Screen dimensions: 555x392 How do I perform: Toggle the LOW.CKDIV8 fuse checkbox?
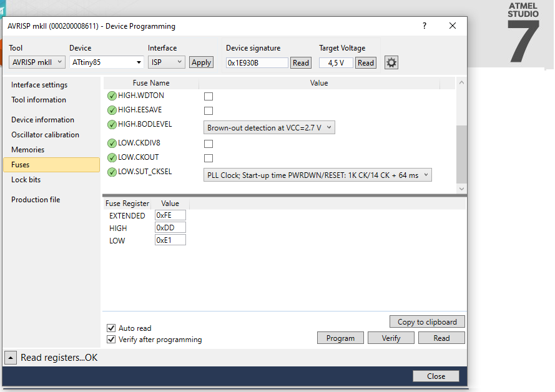[x=209, y=144]
